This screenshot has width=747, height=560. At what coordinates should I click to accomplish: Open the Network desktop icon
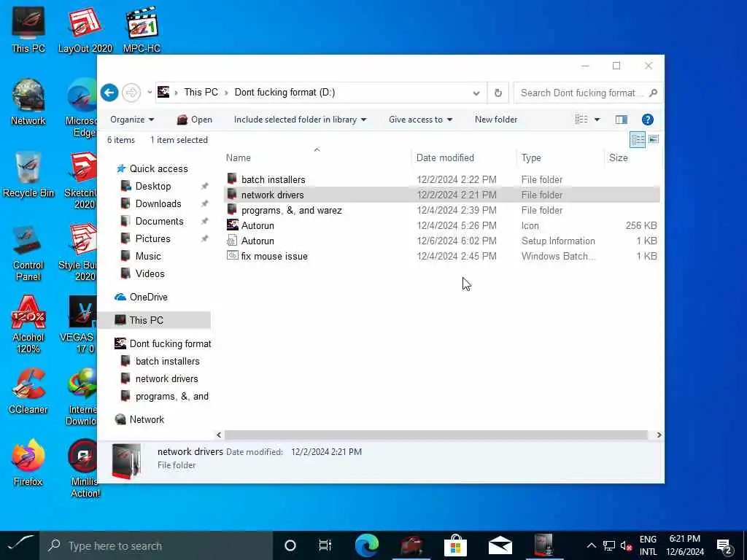pyautogui.click(x=28, y=102)
